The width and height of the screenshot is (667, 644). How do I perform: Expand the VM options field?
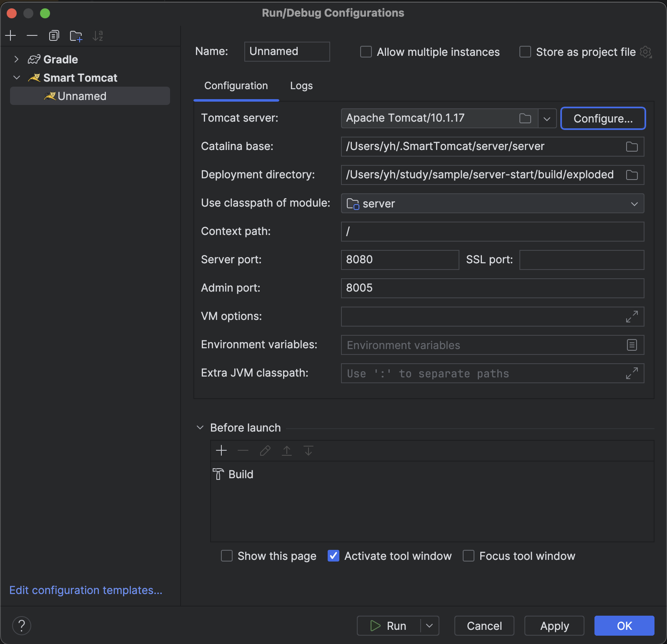click(632, 317)
